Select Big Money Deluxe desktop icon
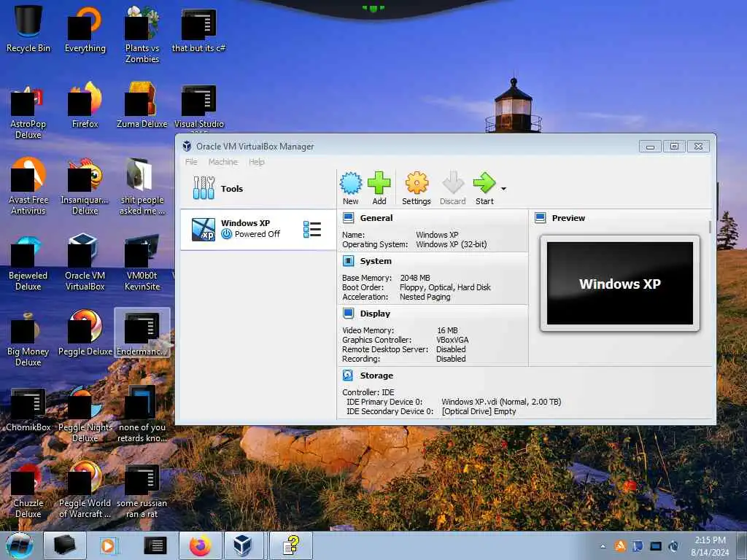This screenshot has width=747, height=560. pyautogui.click(x=28, y=338)
